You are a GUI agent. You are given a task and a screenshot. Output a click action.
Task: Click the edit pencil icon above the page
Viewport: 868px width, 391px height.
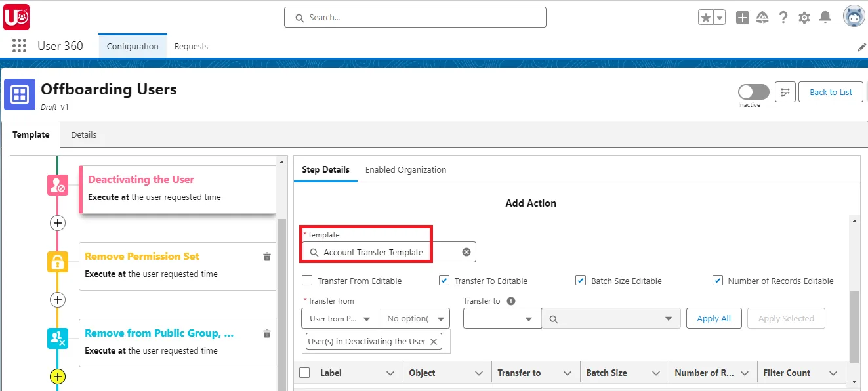(861, 46)
